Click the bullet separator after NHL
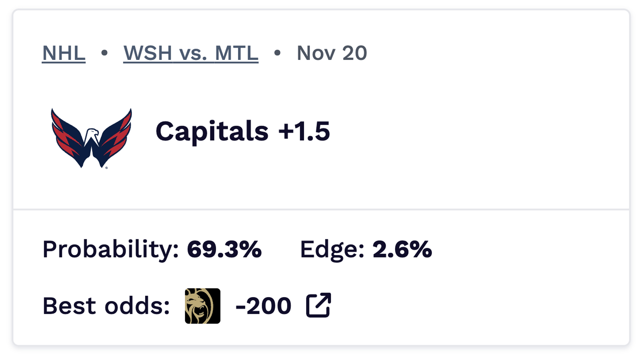The image size is (644, 358). [104, 53]
